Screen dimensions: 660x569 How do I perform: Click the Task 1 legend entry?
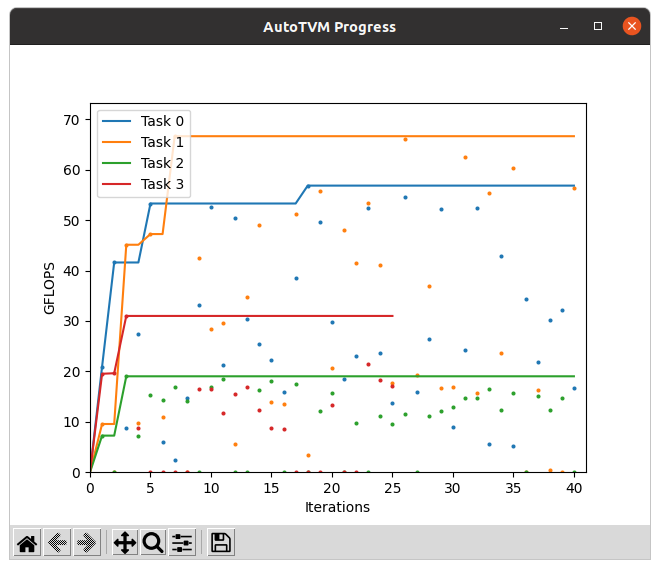[143, 142]
